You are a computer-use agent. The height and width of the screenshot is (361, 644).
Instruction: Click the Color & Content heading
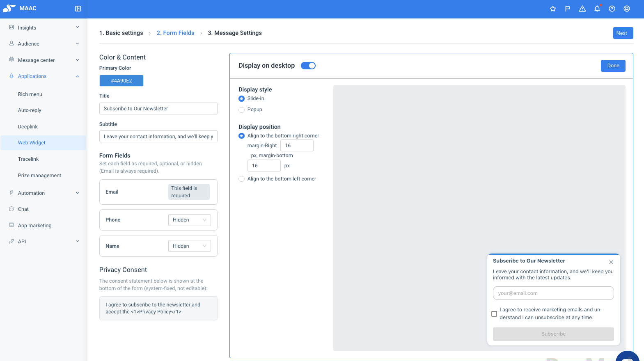(122, 57)
